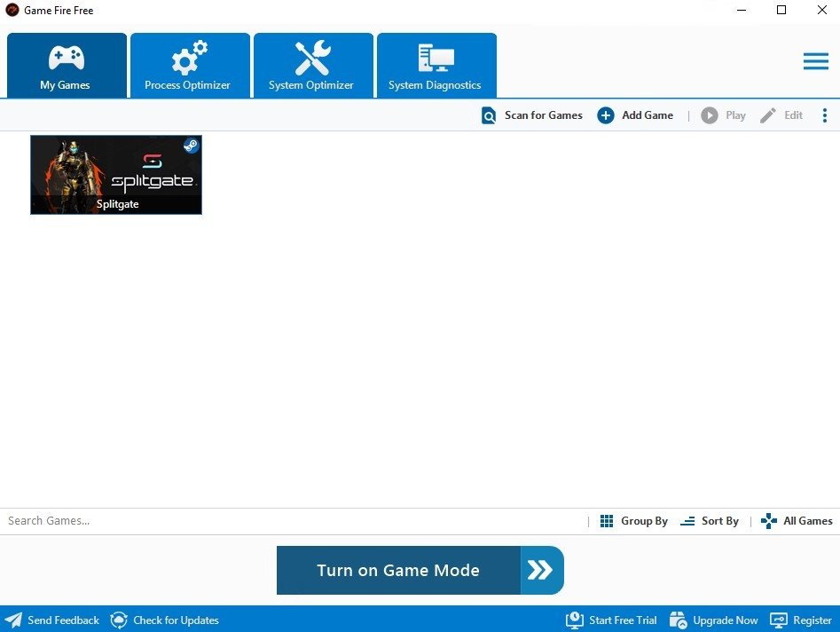Image resolution: width=840 pixels, height=632 pixels.
Task: Click the Send Feedback paper plane link
Action: [x=52, y=620]
